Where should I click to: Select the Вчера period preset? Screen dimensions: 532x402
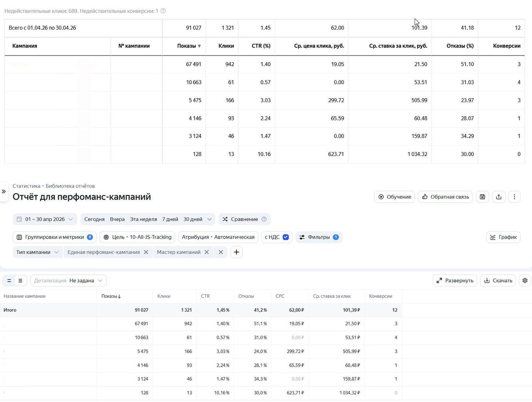[117, 219]
